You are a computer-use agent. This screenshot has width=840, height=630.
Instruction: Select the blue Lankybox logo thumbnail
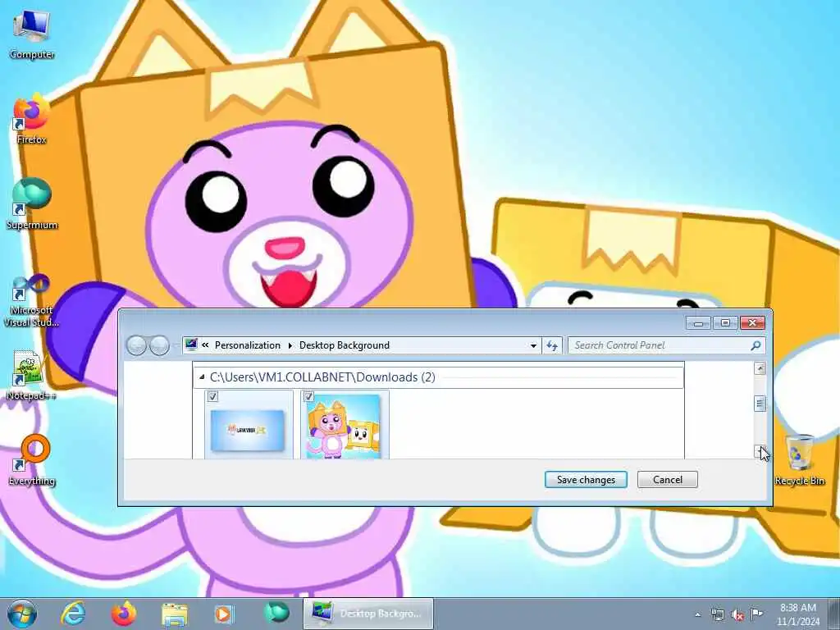tap(248, 430)
